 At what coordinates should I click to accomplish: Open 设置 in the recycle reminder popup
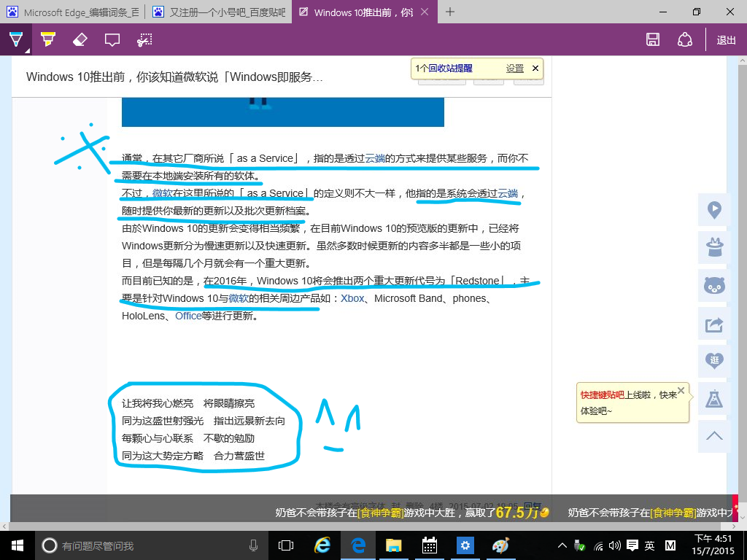point(514,69)
